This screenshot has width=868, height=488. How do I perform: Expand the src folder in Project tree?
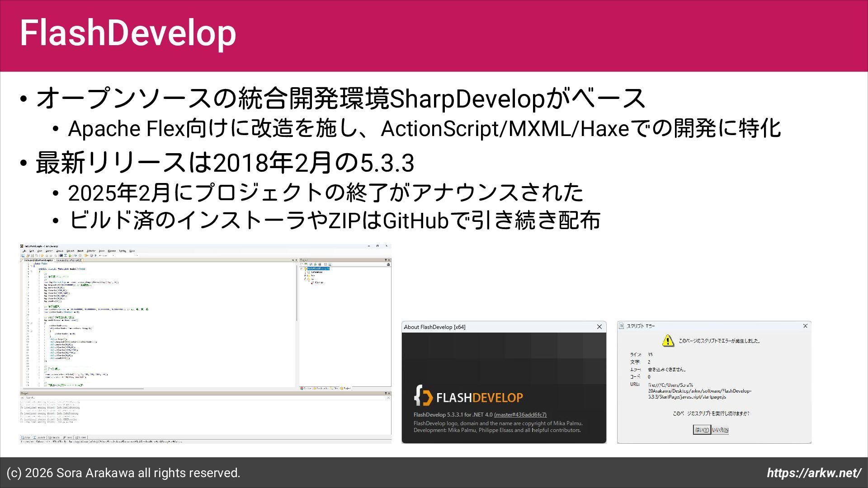click(x=305, y=279)
